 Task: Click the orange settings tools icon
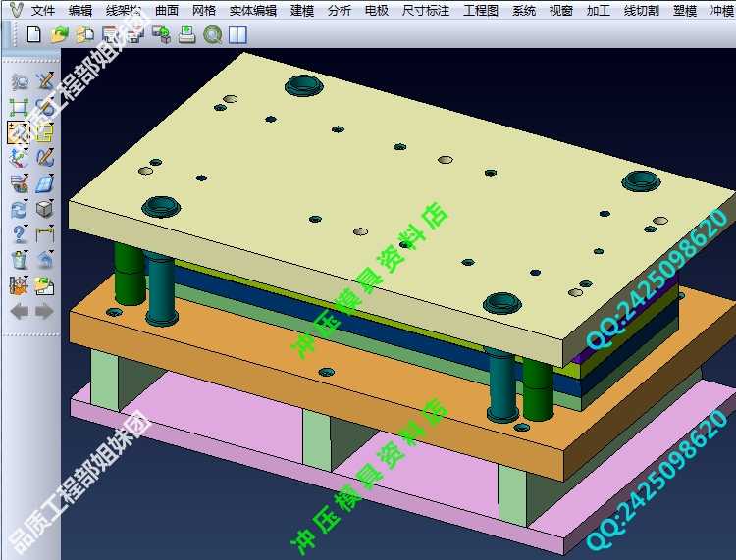pos(20,285)
